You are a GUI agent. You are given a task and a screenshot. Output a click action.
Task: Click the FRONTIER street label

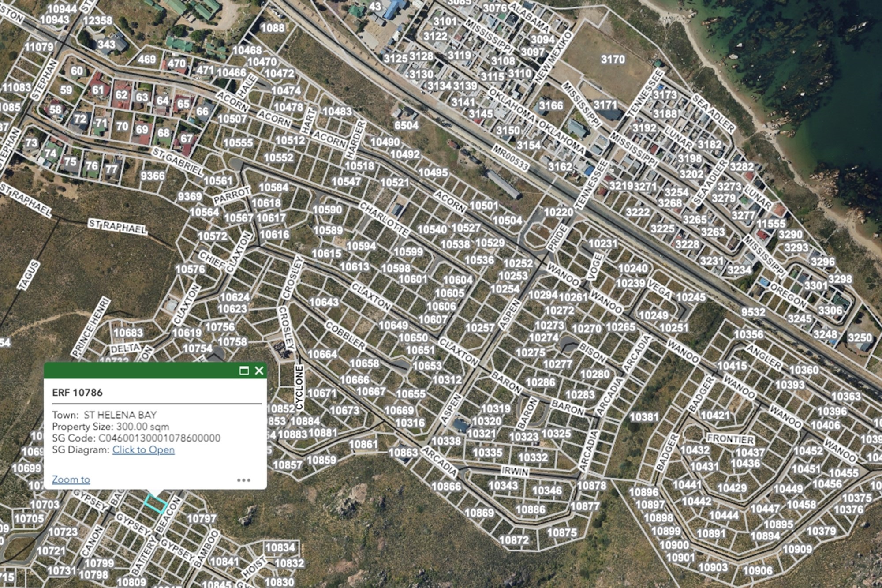pos(730,439)
